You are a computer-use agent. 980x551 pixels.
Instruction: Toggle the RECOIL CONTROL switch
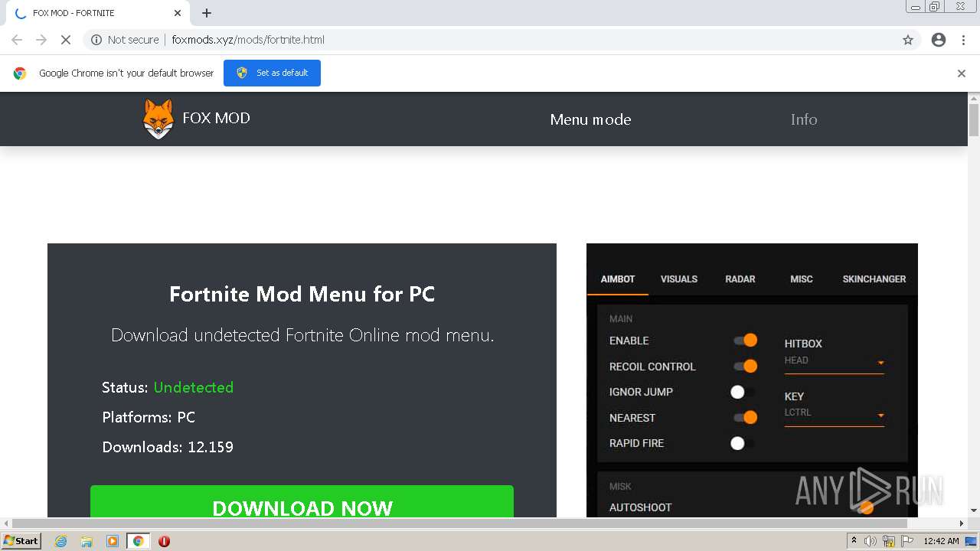pos(745,367)
